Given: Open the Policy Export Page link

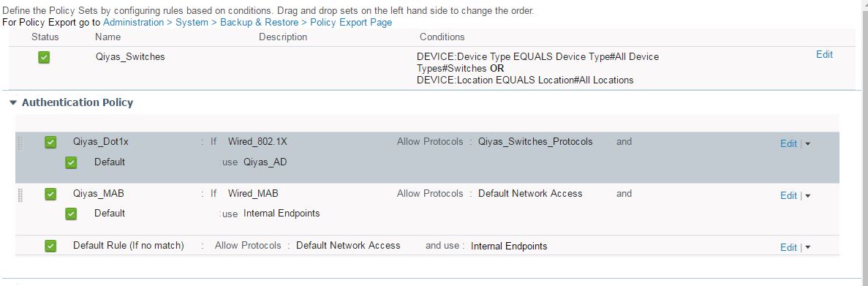Looking at the screenshot, I should (351, 22).
